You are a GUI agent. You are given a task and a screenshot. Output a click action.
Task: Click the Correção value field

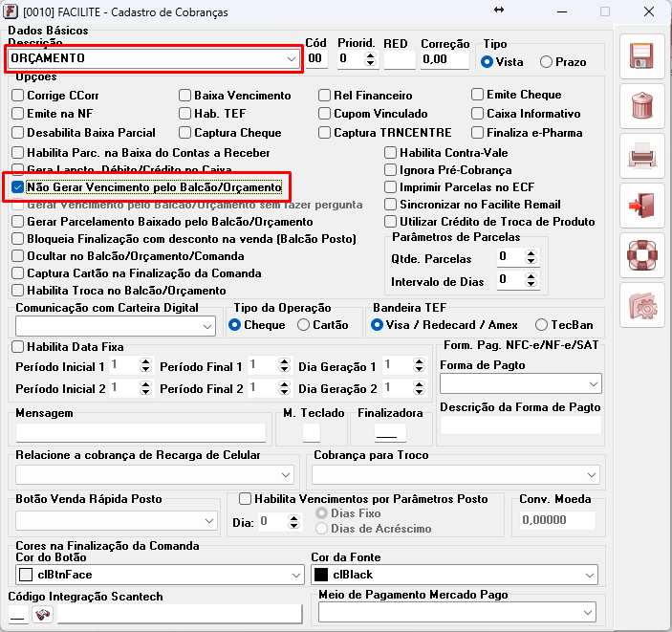[444, 59]
